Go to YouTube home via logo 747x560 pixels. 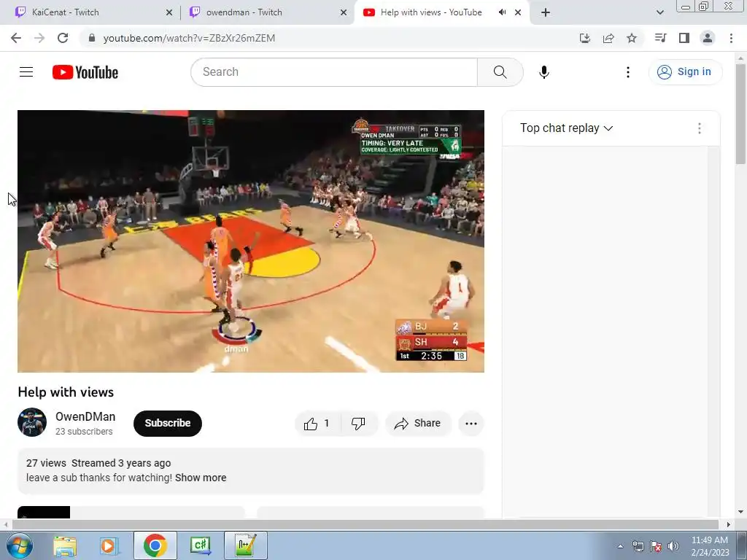pos(85,72)
